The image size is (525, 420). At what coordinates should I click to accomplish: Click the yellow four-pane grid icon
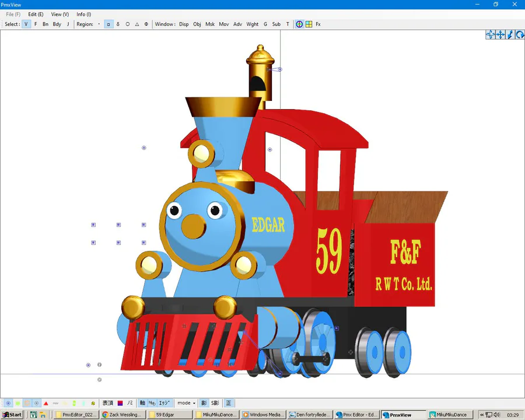(x=309, y=24)
